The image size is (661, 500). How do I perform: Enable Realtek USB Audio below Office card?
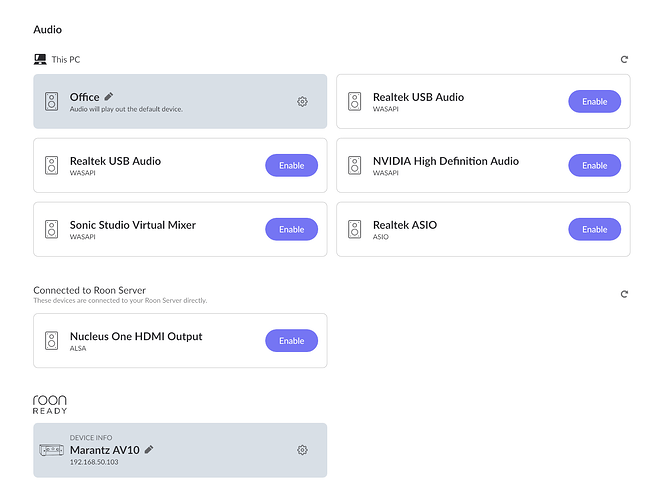(291, 166)
